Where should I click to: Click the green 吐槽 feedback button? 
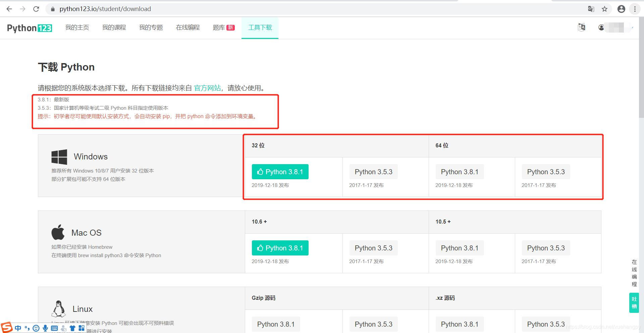tap(634, 303)
